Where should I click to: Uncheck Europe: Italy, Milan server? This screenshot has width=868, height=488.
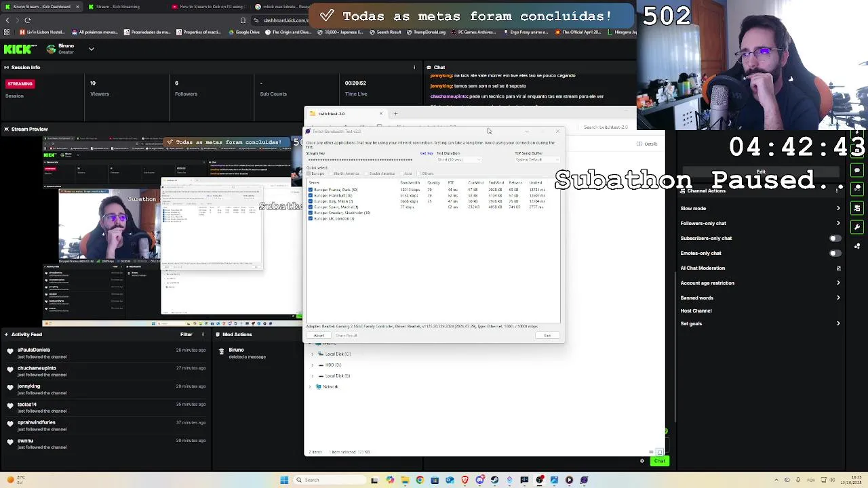coord(311,201)
